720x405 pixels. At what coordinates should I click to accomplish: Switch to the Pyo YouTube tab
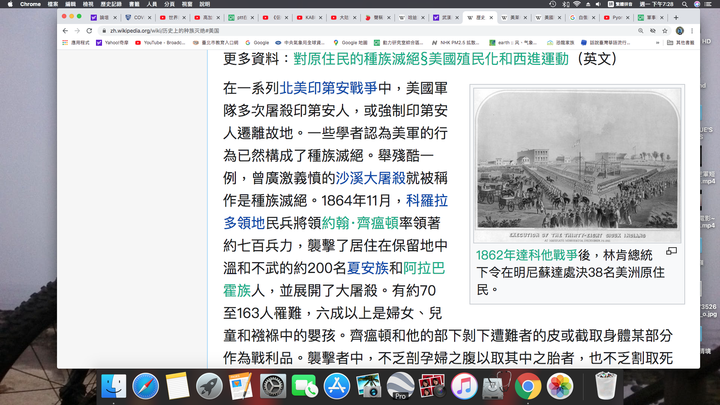pyautogui.click(x=617, y=17)
